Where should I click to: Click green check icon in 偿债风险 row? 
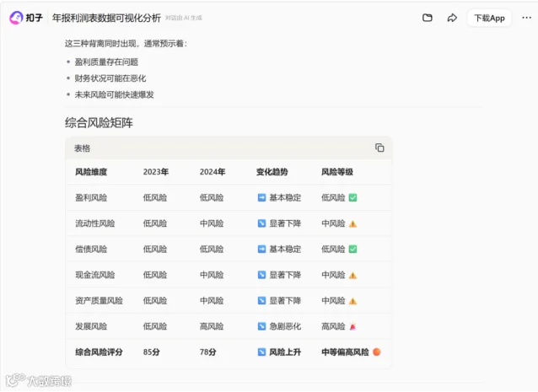click(352, 249)
